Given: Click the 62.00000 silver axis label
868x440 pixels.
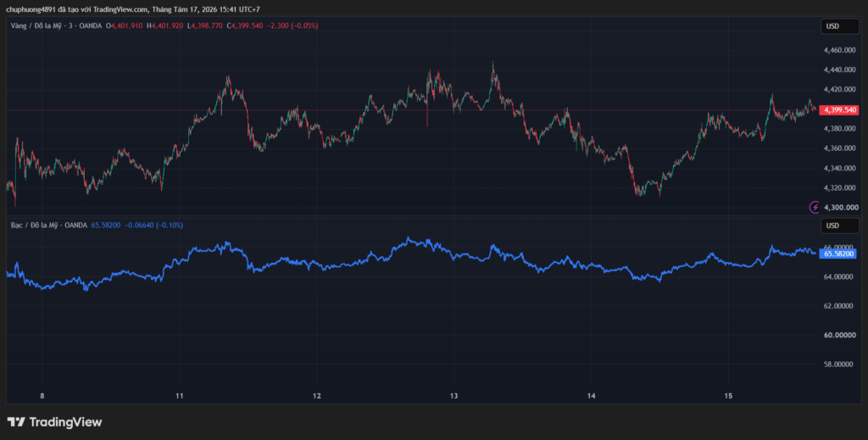Looking at the screenshot, I should point(840,306).
